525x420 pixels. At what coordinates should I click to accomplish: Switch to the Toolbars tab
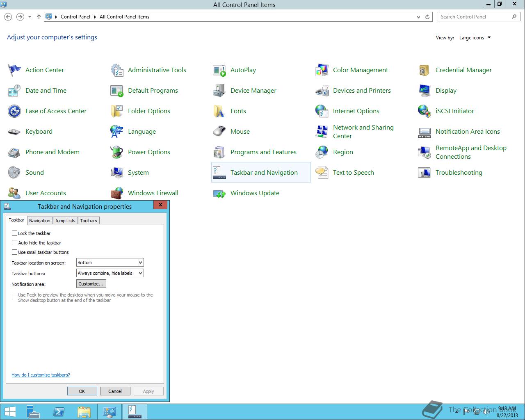click(89, 221)
